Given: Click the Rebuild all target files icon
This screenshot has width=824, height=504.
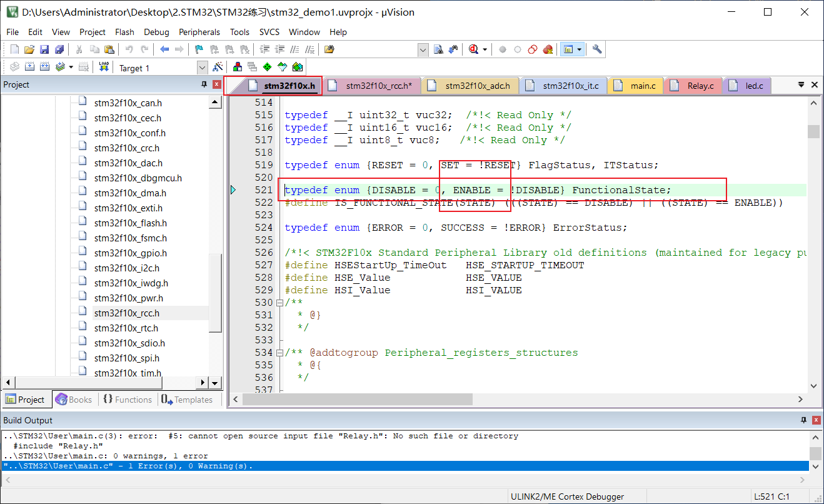Looking at the screenshot, I should coord(45,67).
